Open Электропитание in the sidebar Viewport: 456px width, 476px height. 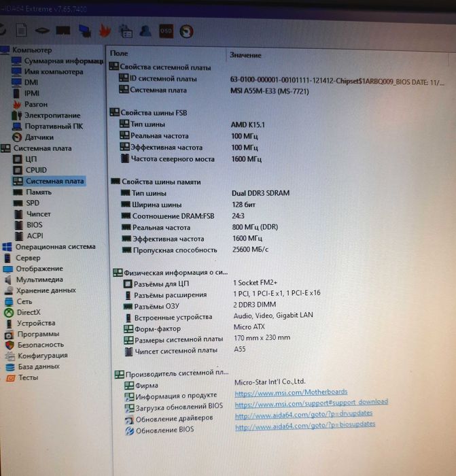point(52,116)
